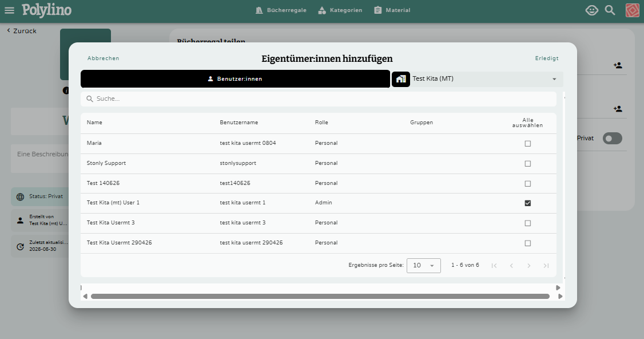Click the school building icon
Viewport: 644px width, 339px height.
coord(401,79)
